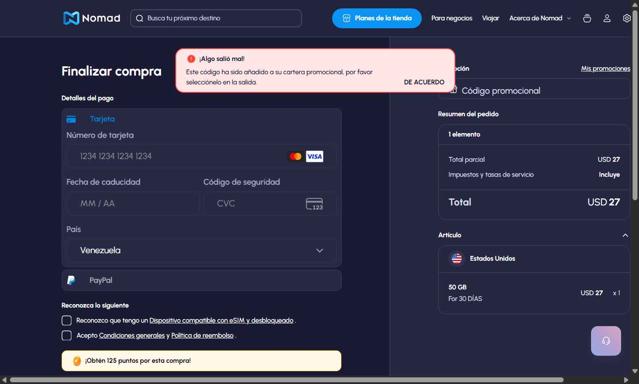Select the PayPal payment option
Image resolution: width=639 pixels, height=384 pixels.
pyautogui.click(x=201, y=280)
